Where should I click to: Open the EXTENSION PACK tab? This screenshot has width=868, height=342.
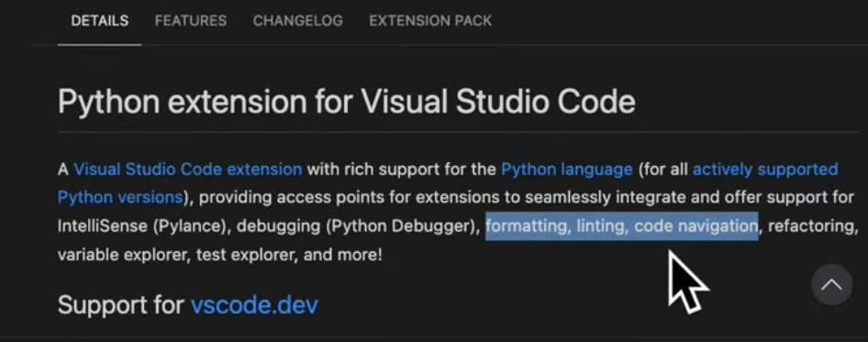[x=430, y=21]
